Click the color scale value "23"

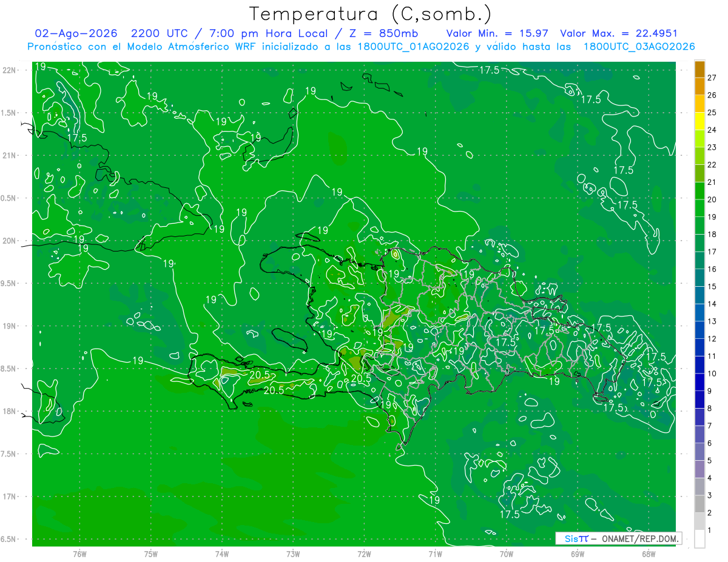712,147
